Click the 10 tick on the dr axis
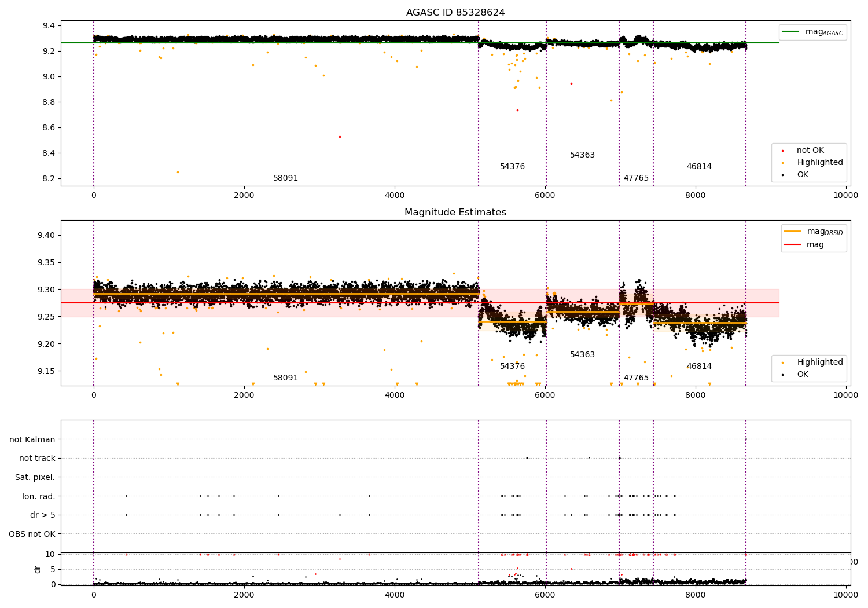 [x=50, y=555]
